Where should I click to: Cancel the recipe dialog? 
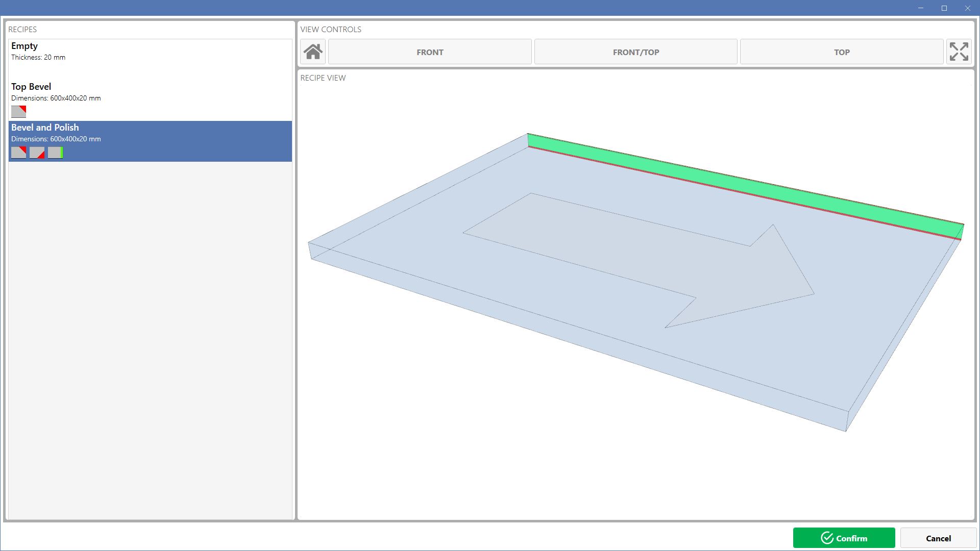tap(938, 538)
